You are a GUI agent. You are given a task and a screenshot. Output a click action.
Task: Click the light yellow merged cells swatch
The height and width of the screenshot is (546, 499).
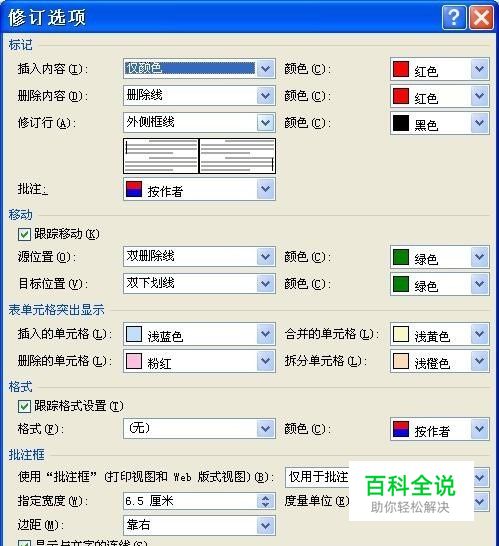coord(400,334)
